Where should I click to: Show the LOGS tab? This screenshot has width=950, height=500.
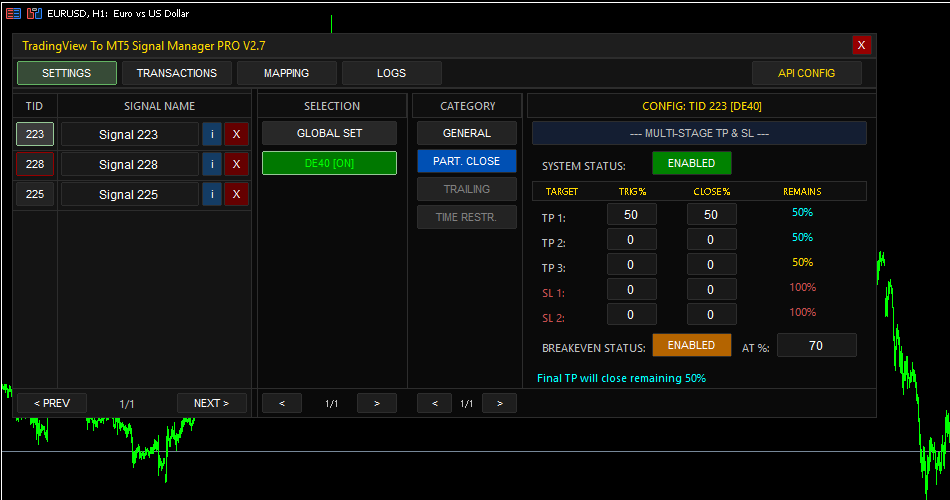(x=391, y=73)
